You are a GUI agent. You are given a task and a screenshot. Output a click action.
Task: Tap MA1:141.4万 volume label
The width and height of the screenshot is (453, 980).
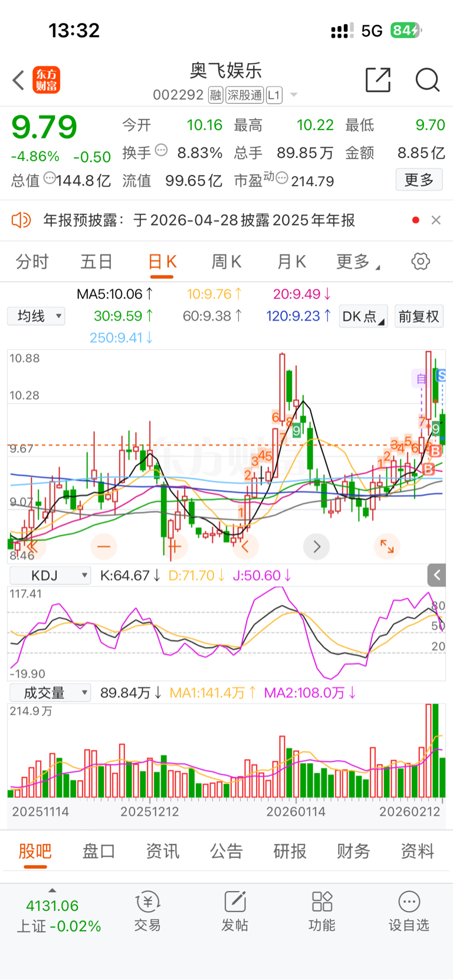click(x=213, y=693)
